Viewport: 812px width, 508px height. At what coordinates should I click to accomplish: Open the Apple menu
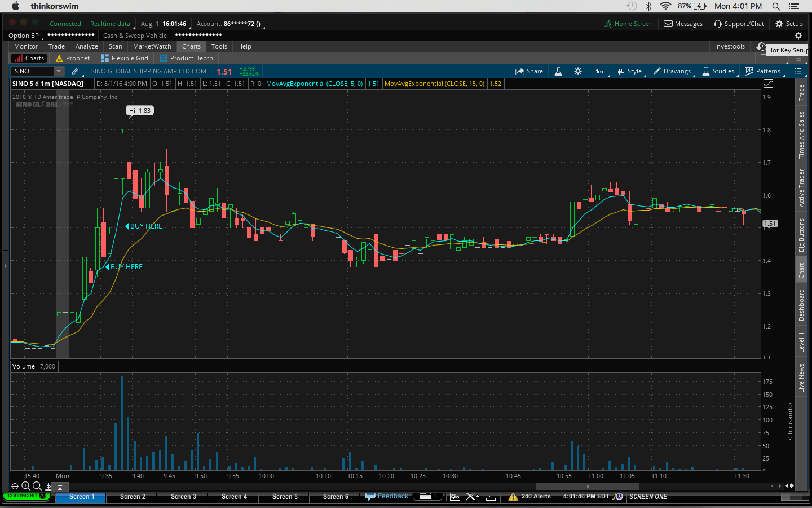tap(15, 6)
